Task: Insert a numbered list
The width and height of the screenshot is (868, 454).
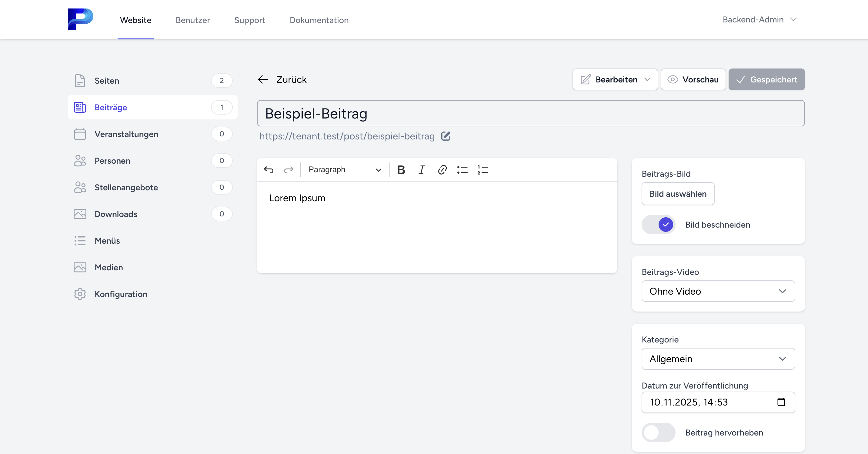Action: pyautogui.click(x=482, y=170)
